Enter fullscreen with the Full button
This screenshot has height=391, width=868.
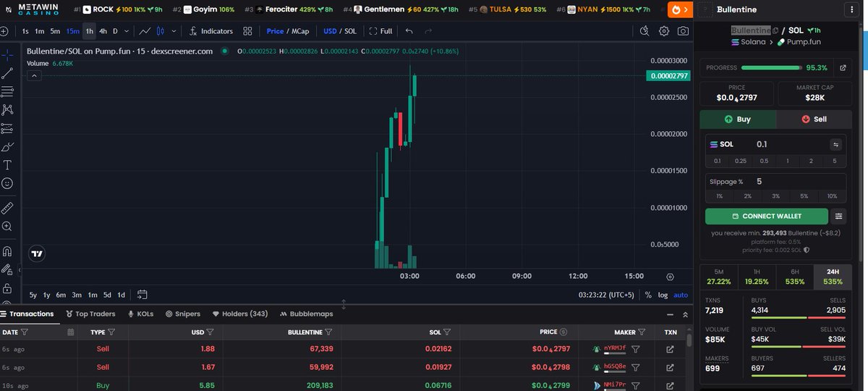pyautogui.click(x=380, y=31)
